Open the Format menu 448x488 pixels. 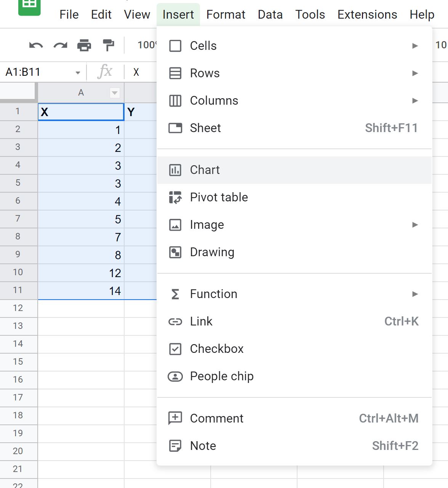pyautogui.click(x=226, y=14)
